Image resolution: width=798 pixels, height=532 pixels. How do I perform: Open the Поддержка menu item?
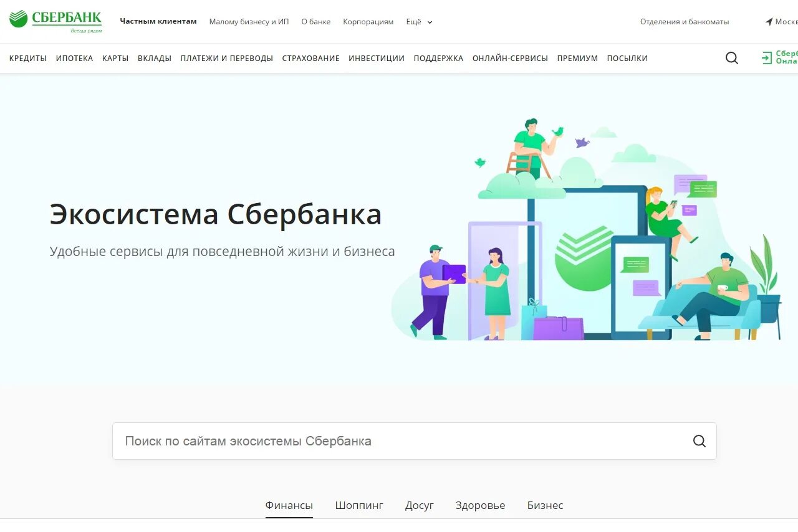point(438,58)
